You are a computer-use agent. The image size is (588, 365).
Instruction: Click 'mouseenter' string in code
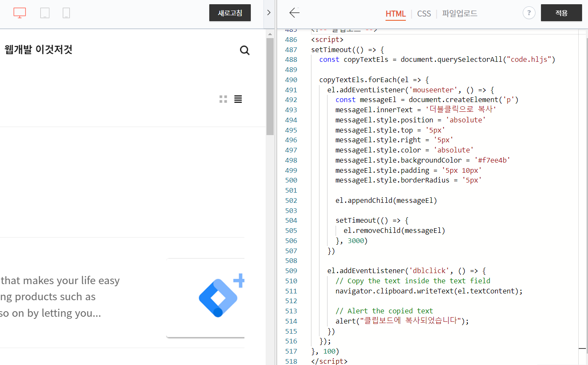pyautogui.click(x=433, y=90)
